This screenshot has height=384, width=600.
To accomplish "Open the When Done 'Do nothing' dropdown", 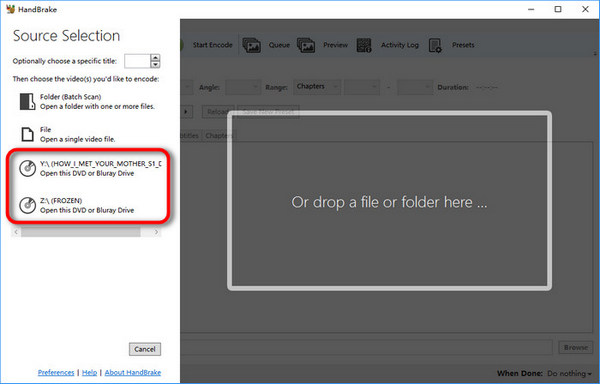I will click(x=569, y=373).
